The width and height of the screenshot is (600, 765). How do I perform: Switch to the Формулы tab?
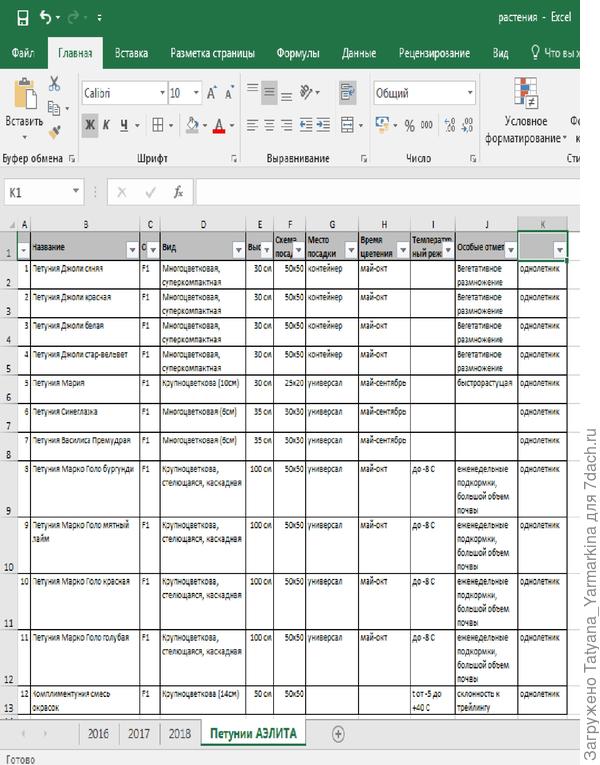pos(298,53)
